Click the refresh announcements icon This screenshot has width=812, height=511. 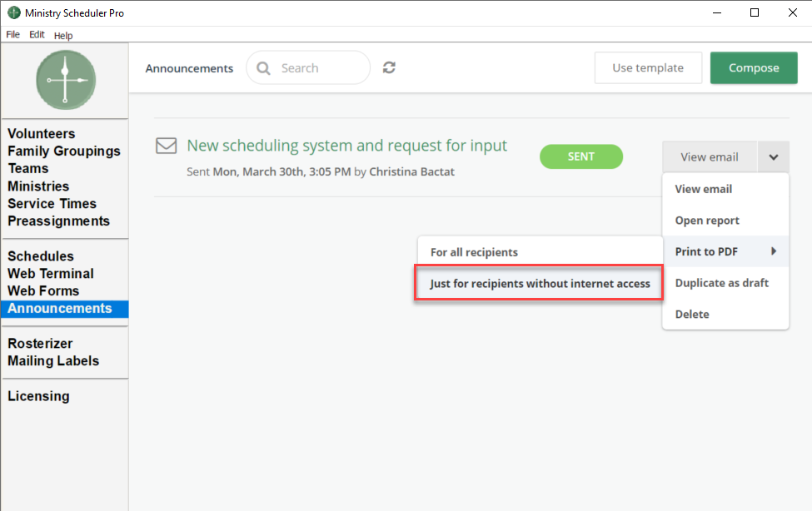tap(389, 68)
